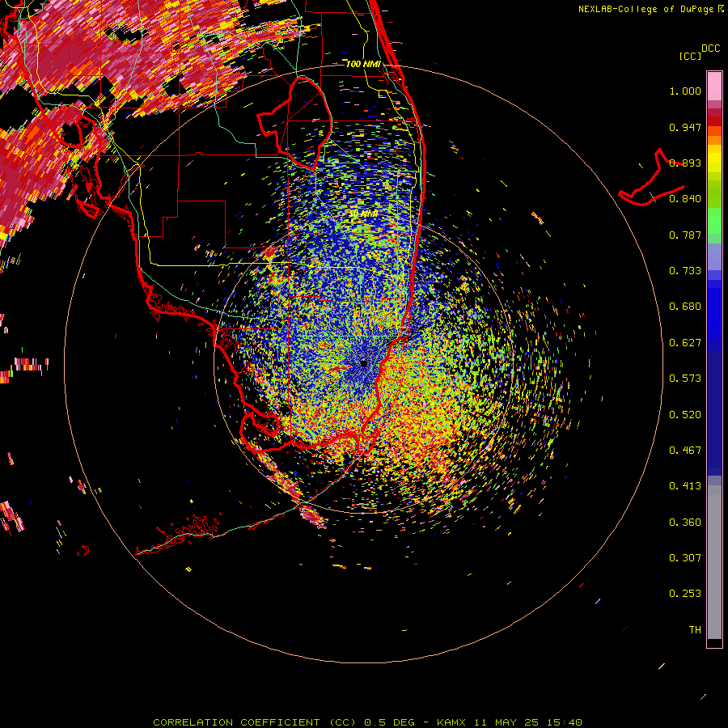The width and height of the screenshot is (728, 728).
Task: Click the TH threshold label
Action: (695, 630)
